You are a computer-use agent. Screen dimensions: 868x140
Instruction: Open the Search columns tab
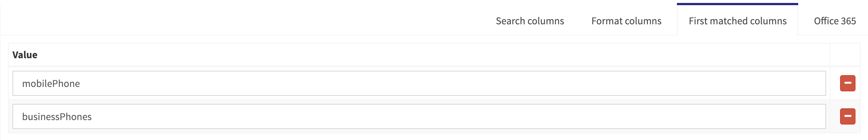(x=530, y=21)
